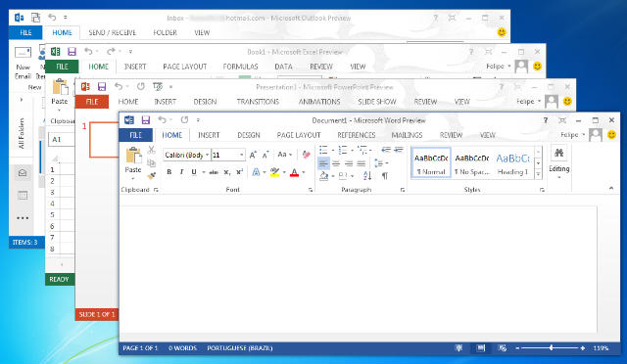Apply the Heading 1 style
Screen dimensions: 627x364
(x=512, y=163)
